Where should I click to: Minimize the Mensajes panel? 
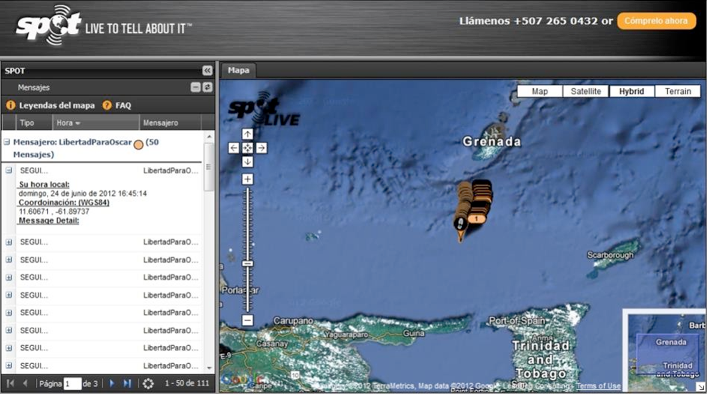click(195, 87)
